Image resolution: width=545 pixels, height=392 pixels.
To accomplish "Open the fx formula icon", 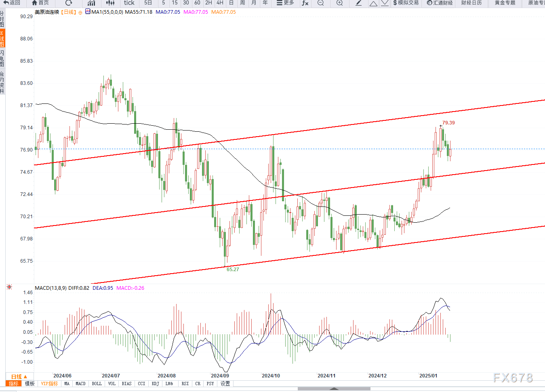I will point(305,3).
